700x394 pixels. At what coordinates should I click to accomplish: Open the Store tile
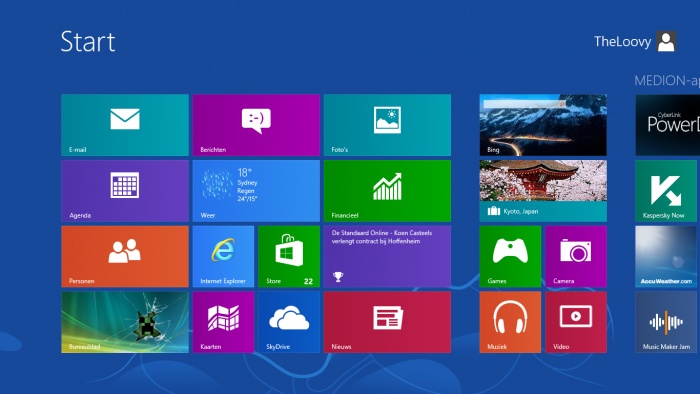coord(289,256)
